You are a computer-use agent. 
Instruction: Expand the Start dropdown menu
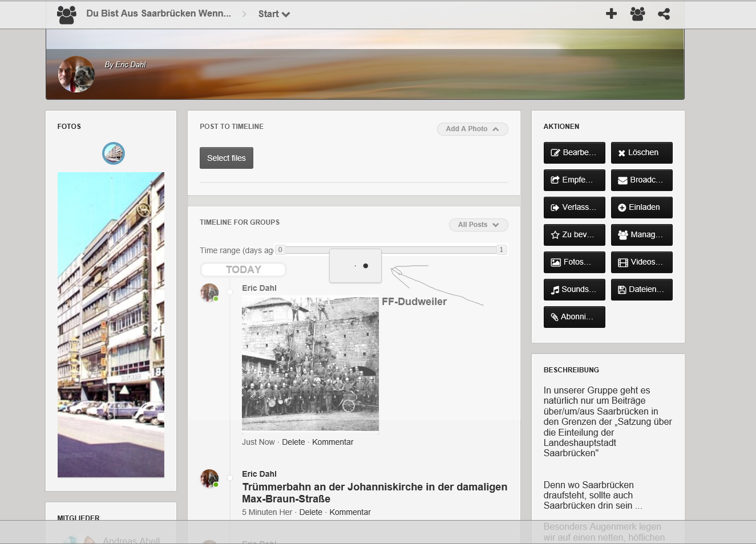[274, 14]
